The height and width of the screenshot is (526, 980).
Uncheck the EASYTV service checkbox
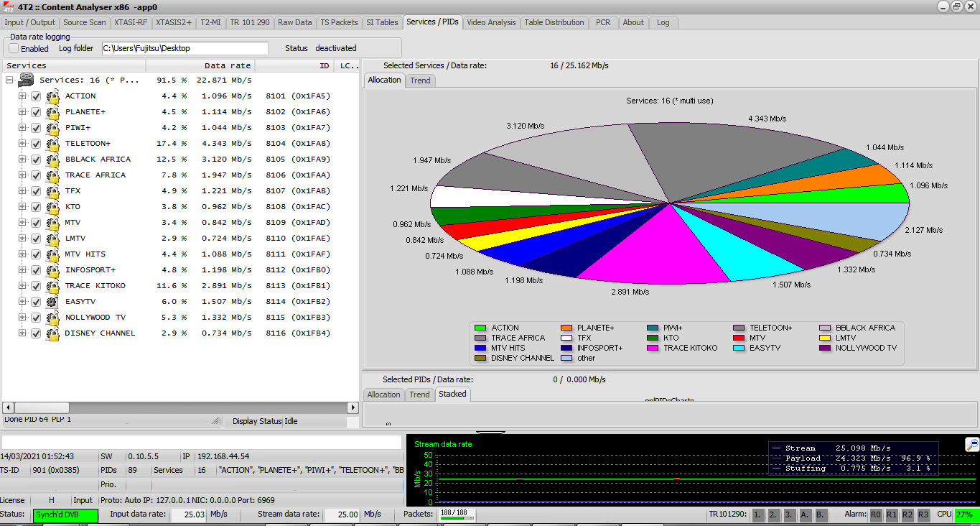coord(36,302)
